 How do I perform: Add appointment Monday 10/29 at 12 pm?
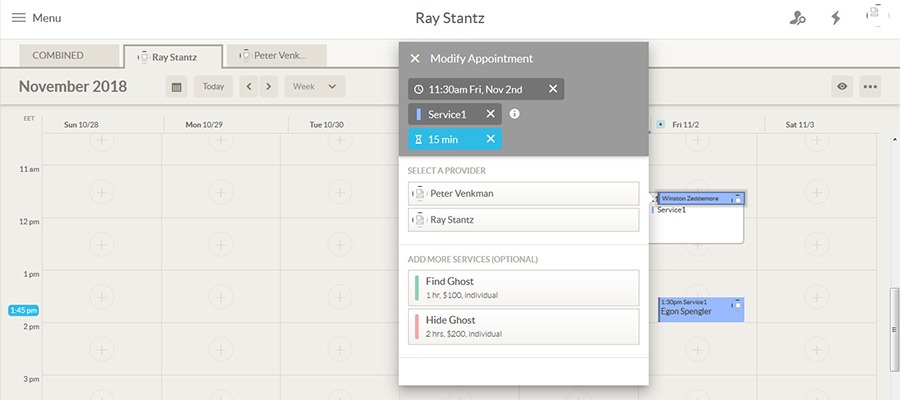[221, 244]
